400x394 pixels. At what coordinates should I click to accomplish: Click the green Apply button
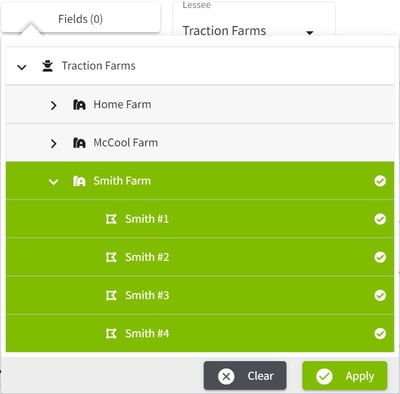pos(345,376)
